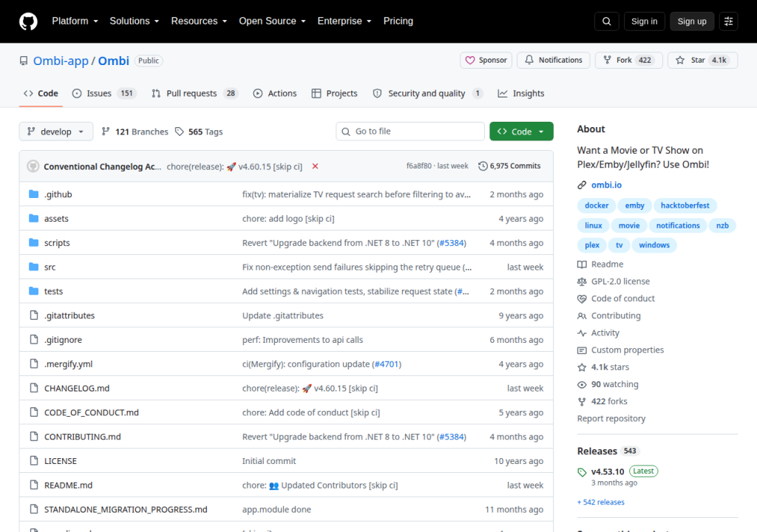Open the ombi.io website link
Screen dimensions: 757x532
(x=606, y=185)
